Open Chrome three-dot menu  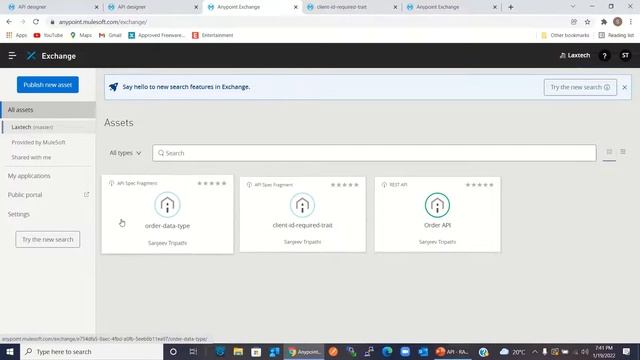(631, 22)
